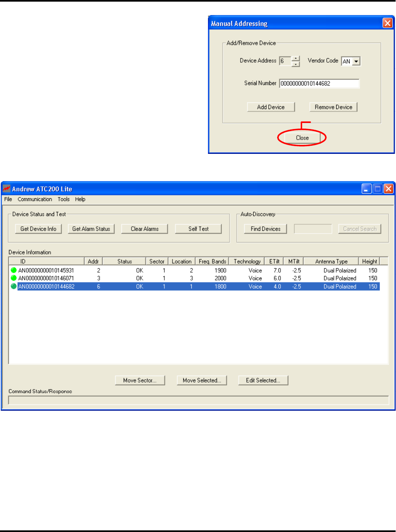Sort by the Freq. Bands column header
The image size is (396, 532).
point(212,261)
